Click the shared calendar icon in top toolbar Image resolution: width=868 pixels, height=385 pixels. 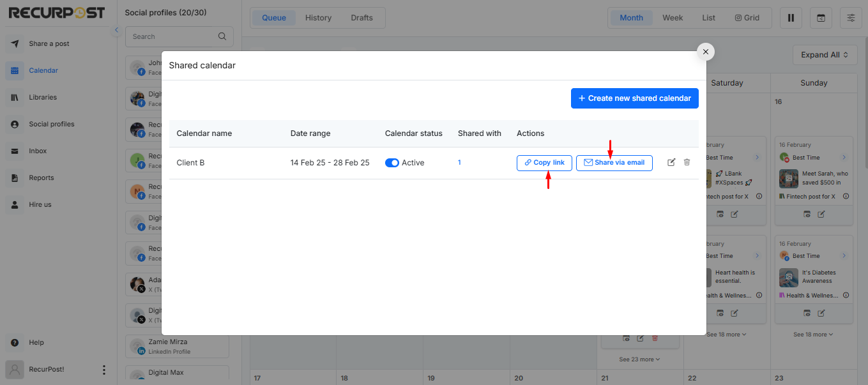pyautogui.click(x=821, y=18)
